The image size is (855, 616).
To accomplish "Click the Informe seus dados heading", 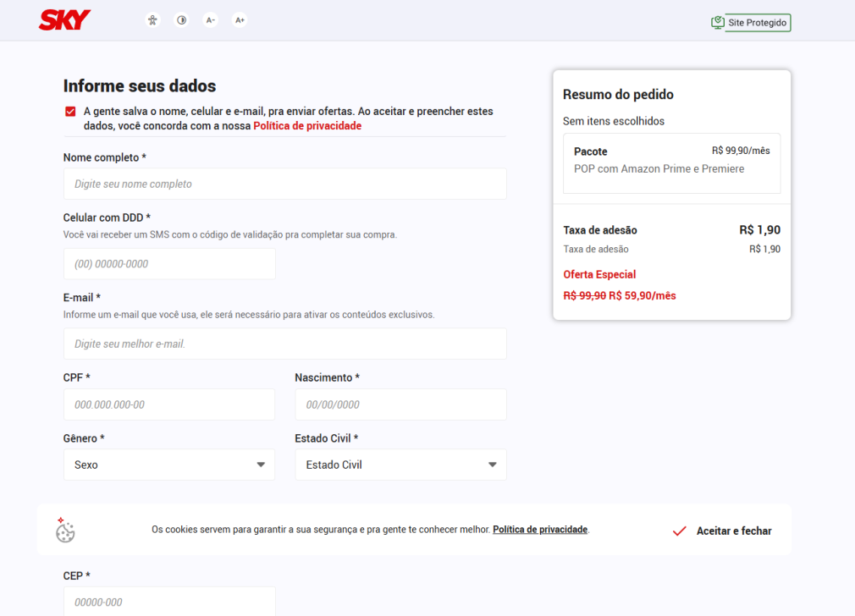I will pos(140,85).
